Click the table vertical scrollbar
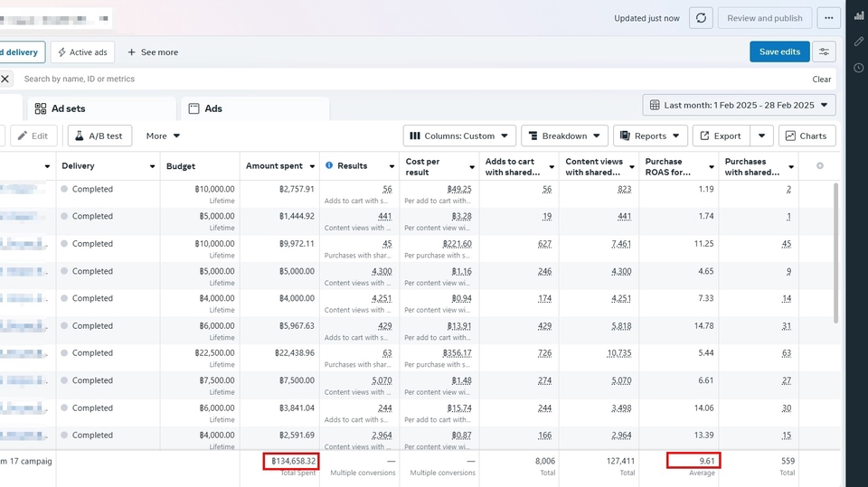 [x=835, y=253]
